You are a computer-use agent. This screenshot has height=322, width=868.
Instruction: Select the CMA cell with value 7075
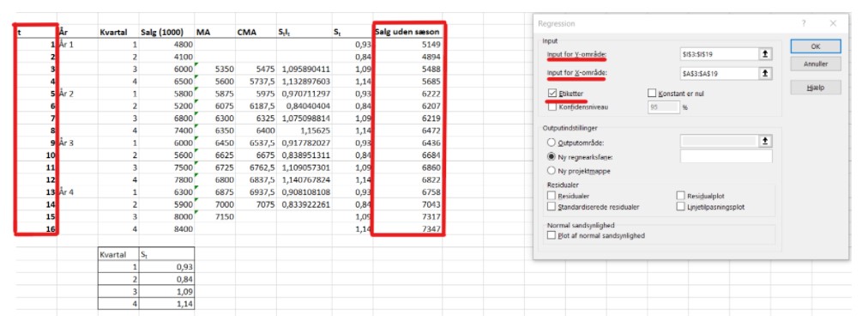(256, 204)
